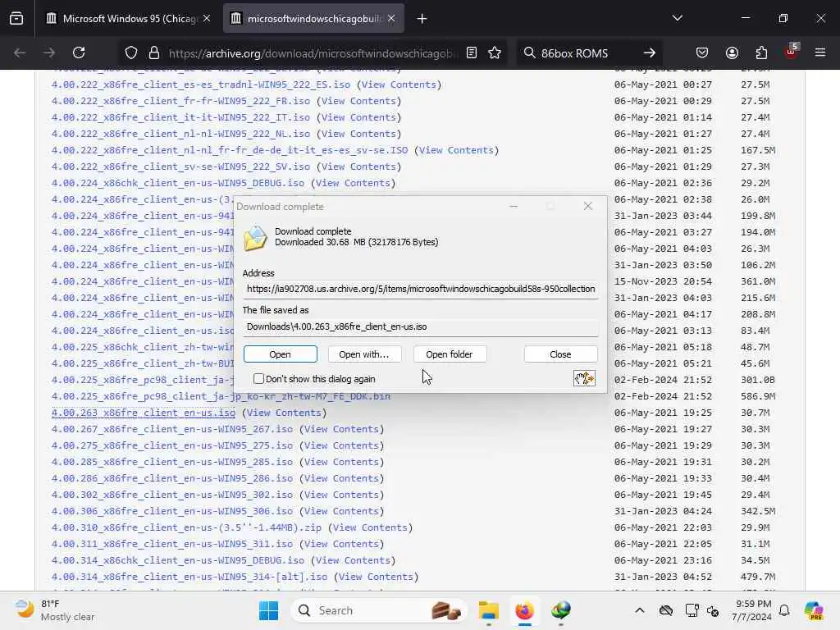Open Firefox account icon
This screenshot has width=840, height=630.
(732, 52)
